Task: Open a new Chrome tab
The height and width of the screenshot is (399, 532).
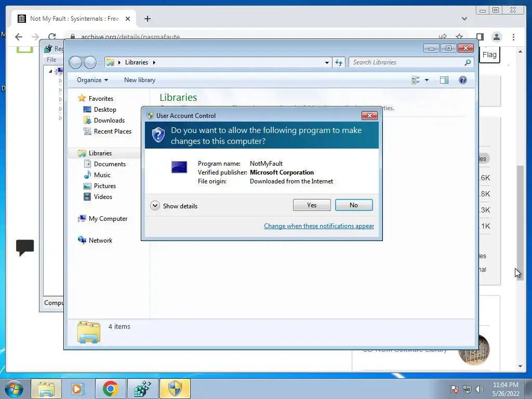Action: pyautogui.click(x=147, y=19)
